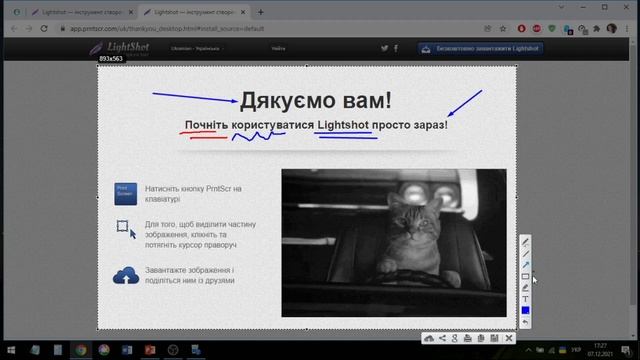Close the first Lightshot browser tab
This screenshot has height=360, width=640.
coord(131,13)
